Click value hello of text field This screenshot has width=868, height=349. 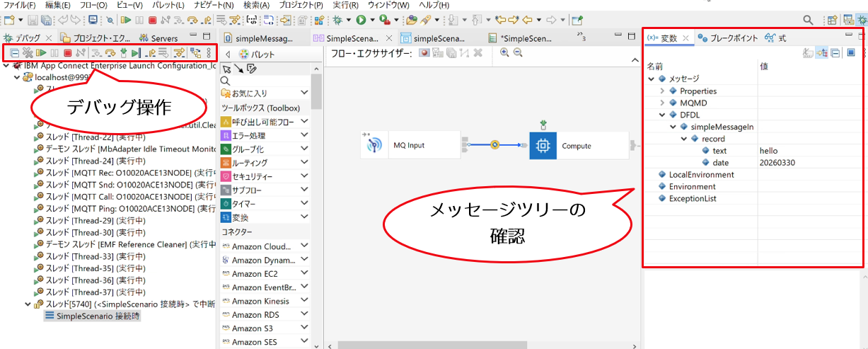pos(768,151)
